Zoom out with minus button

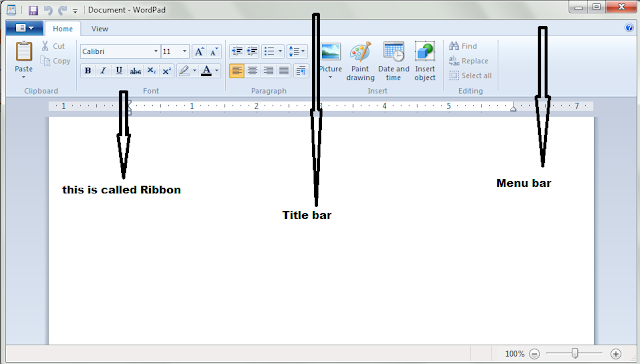[534, 353]
